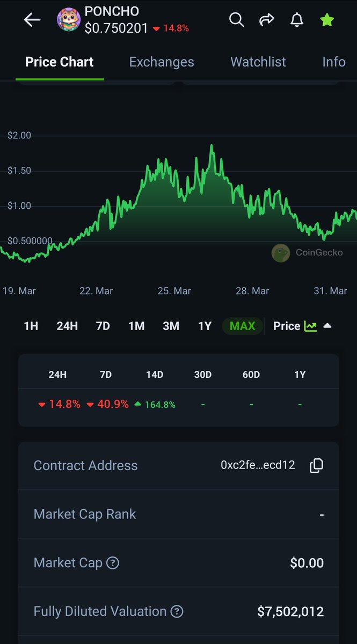Tap the $2.00 price axis label
This screenshot has height=644, width=357.
pos(19,136)
